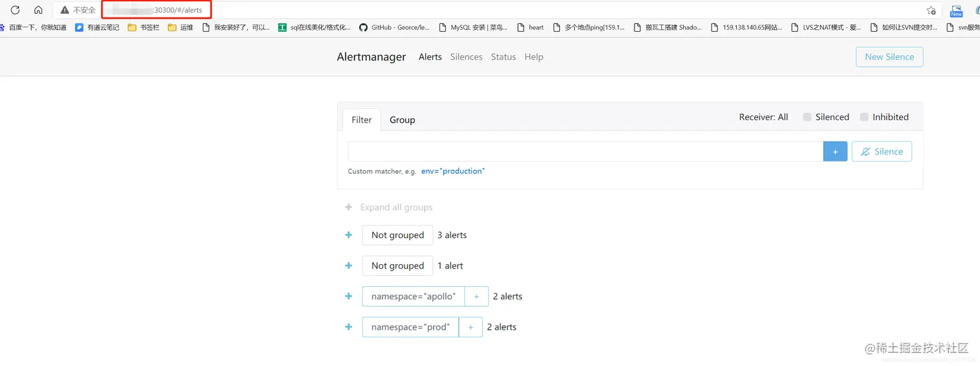Screen dimensions: 980x366
Task: Click Not grouped label with 1 alert
Action: point(397,265)
